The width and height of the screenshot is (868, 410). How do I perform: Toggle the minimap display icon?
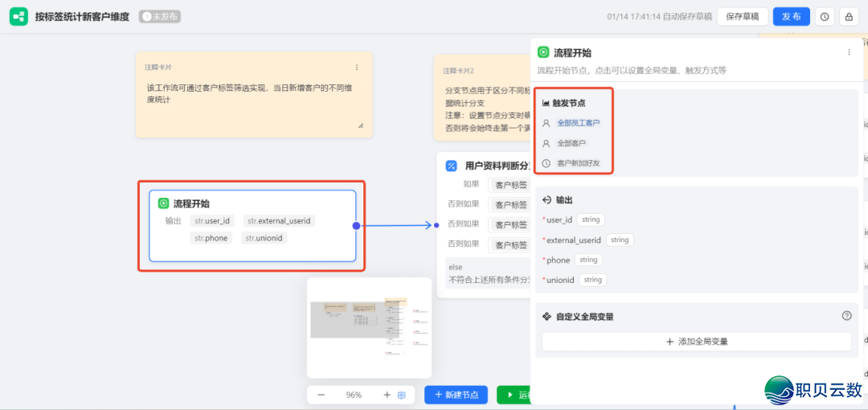(402, 395)
